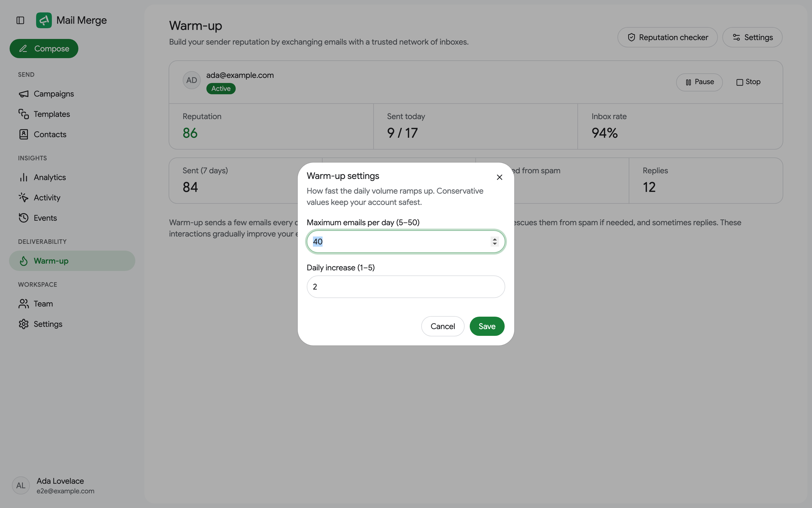Open the Reputation checker
Screen dimensions: 812x508
tap(667, 37)
